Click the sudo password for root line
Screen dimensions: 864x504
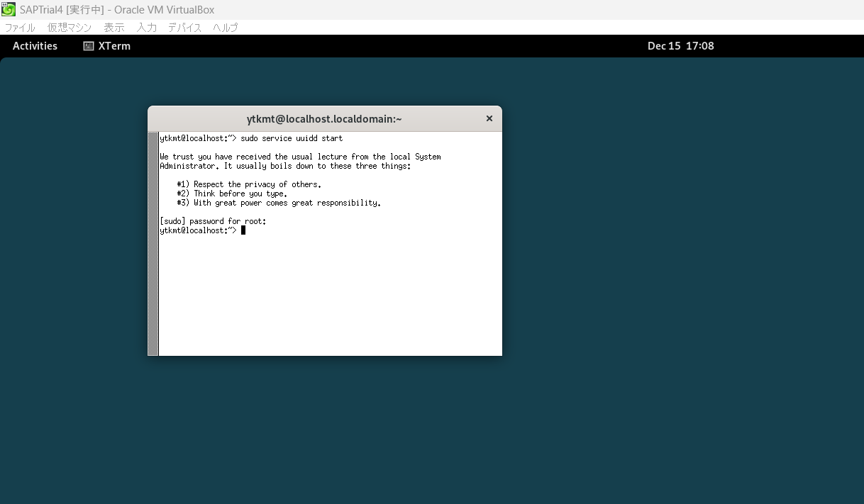213,220
